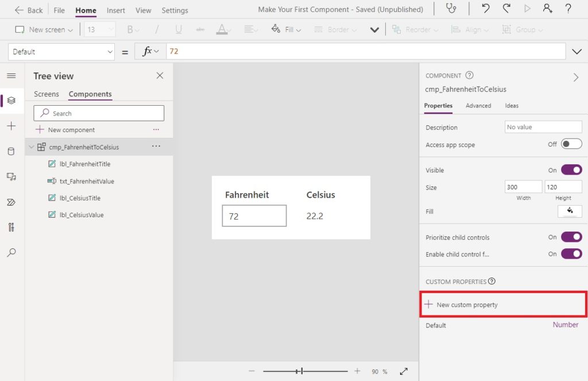Open the Insert menu
This screenshot has height=381, width=588.
tap(116, 10)
